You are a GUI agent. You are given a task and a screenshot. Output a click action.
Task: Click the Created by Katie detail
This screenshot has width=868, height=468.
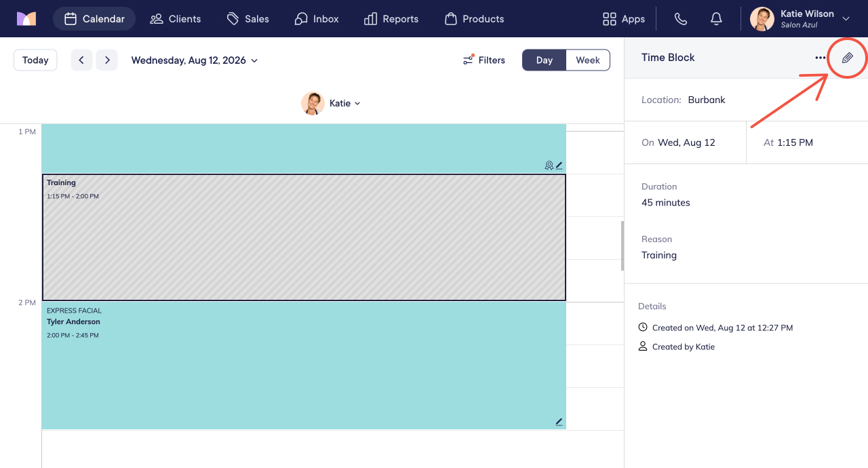677,347
